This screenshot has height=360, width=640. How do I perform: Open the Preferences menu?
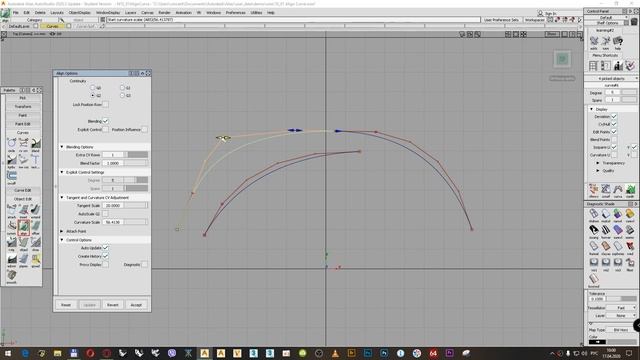tap(236, 13)
